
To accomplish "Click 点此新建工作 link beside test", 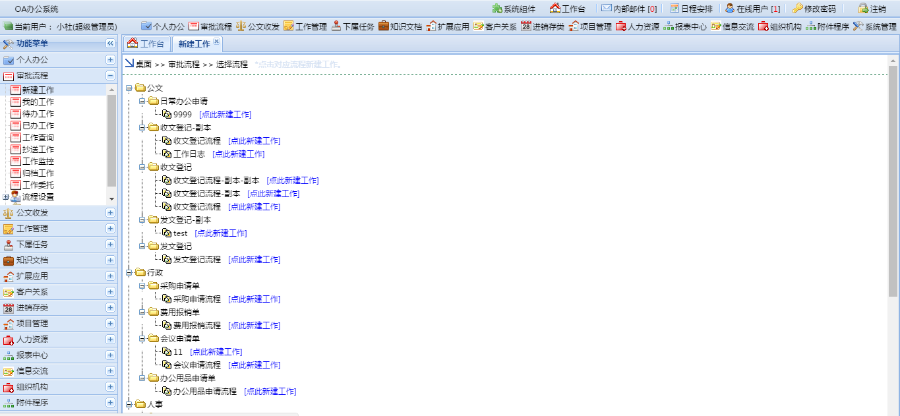I will pyautogui.click(x=221, y=233).
